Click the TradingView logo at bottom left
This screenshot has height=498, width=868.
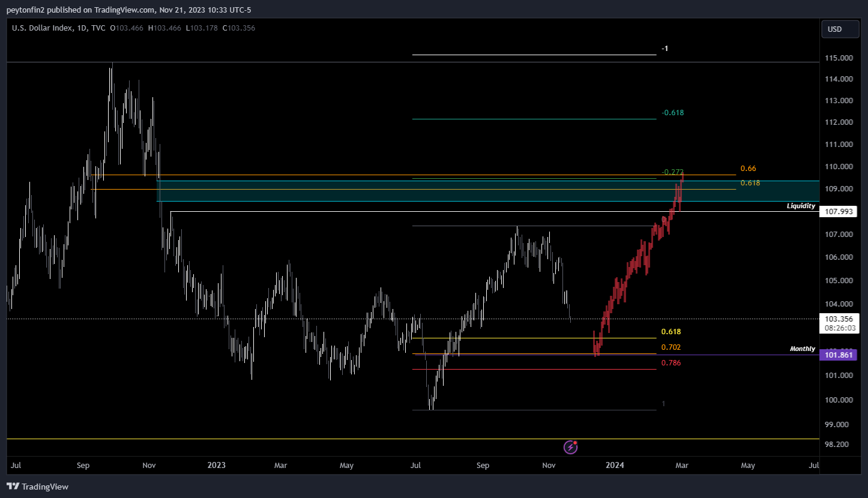(x=37, y=487)
